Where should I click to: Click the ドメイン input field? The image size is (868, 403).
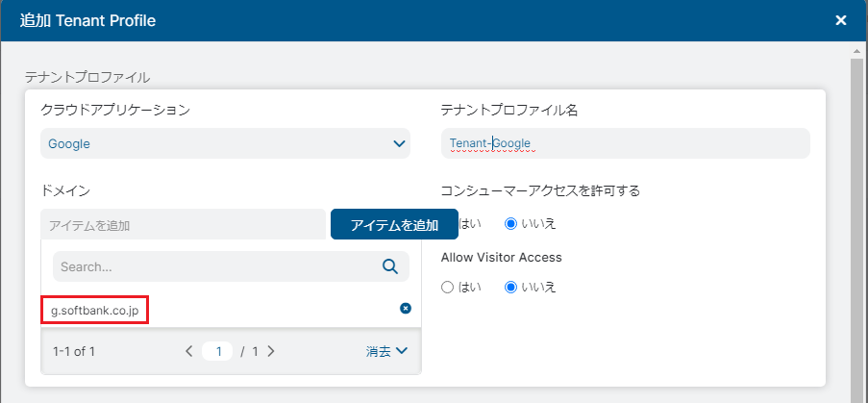(185, 225)
